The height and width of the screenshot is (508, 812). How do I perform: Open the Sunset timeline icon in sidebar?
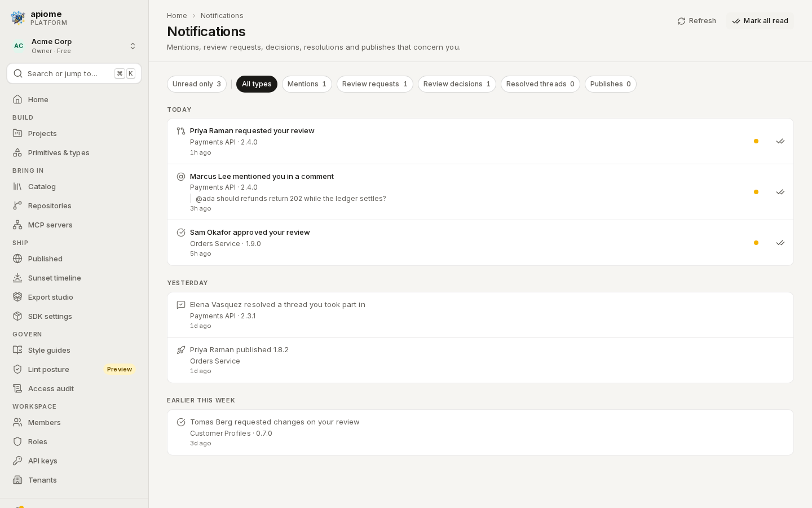[17, 278]
